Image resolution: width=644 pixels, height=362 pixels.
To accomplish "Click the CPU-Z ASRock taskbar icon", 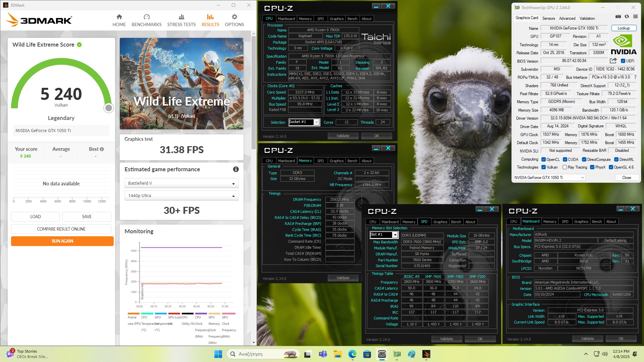I will [x=382, y=354].
